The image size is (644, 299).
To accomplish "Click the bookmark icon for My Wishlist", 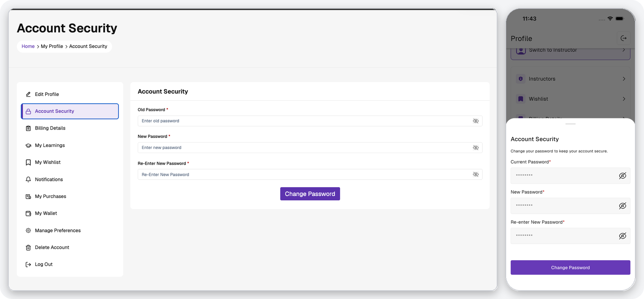I will (x=28, y=162).
